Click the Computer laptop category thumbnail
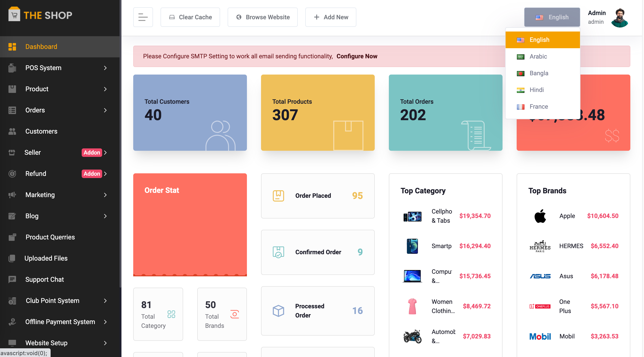Viewport: 644px width, 357px height. click(412, 276)
